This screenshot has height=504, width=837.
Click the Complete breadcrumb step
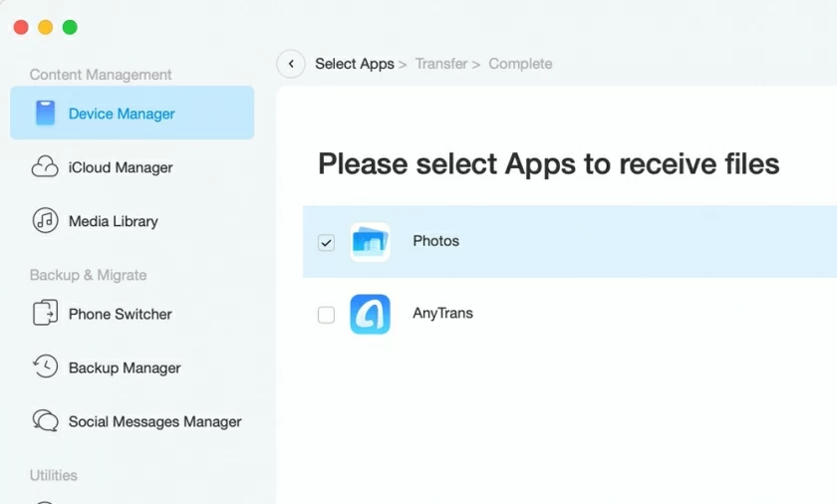(x=519, y=64)
